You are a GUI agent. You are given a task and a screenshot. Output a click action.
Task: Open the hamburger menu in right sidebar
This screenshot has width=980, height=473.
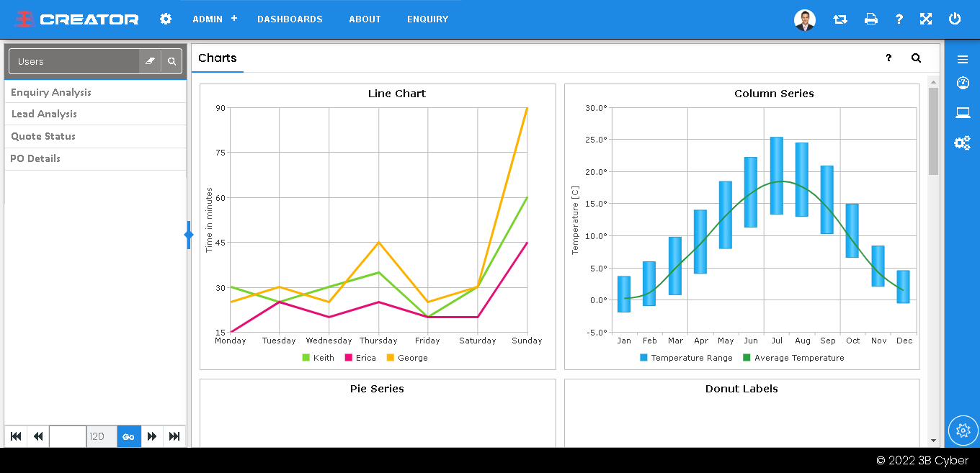(x=962, y=59)
